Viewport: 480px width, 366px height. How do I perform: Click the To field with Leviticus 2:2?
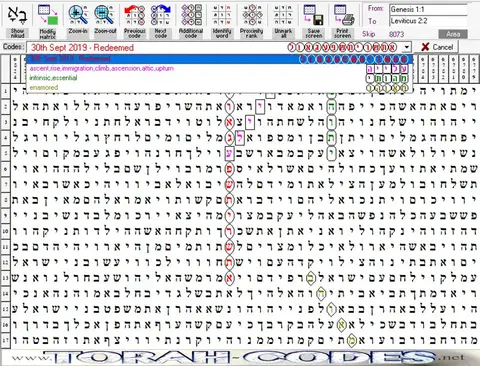click(x=428, y=21)
